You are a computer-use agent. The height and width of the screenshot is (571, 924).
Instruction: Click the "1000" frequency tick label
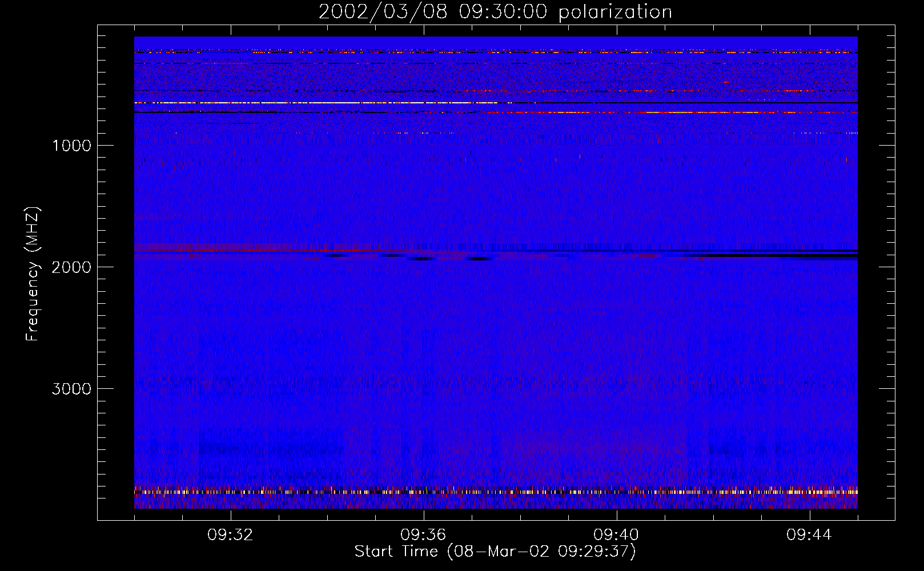tap(72, 146)
